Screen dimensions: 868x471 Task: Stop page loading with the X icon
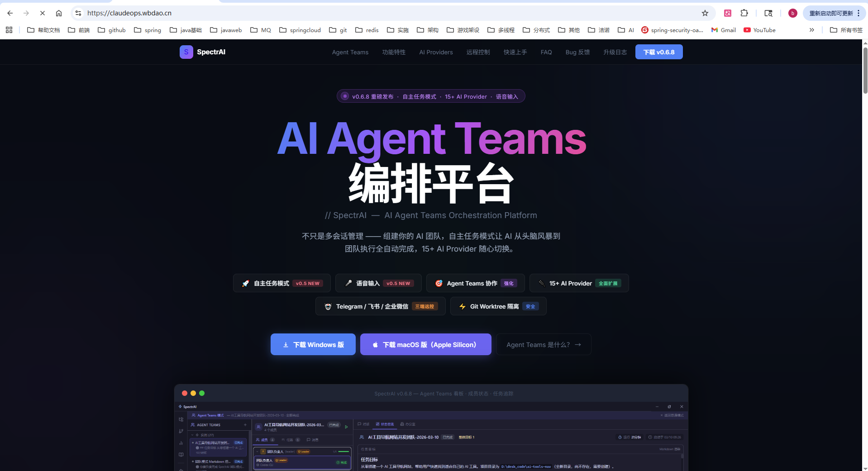[x=43, y=13]
